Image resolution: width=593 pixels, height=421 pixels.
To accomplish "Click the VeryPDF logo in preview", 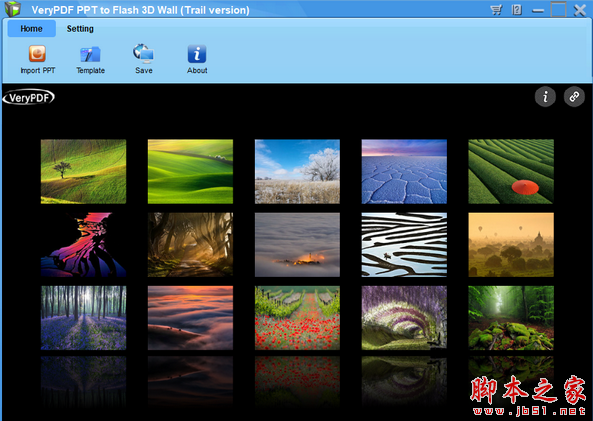I will pos(29,97).
